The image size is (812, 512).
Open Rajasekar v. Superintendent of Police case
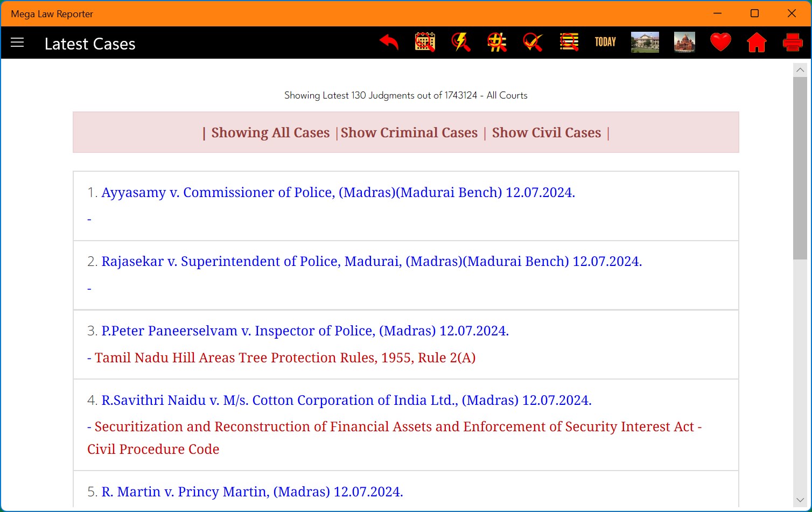pos(372,262)
